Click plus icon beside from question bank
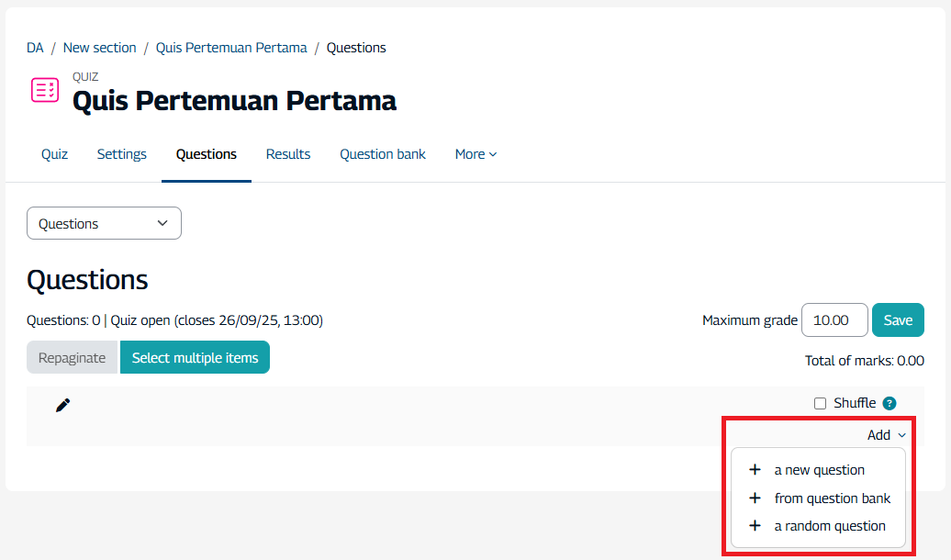951x560 pixels. point(755,498)
